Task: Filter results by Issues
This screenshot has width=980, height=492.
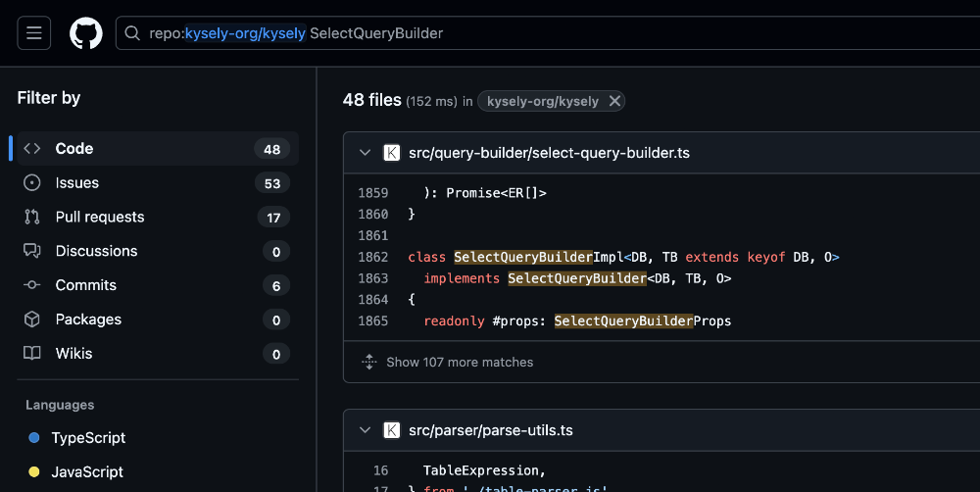Action: click(76, 183)
